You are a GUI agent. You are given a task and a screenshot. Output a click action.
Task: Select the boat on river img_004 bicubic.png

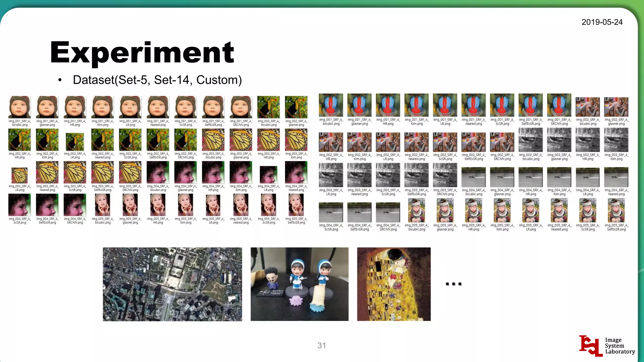click(474, 177)
